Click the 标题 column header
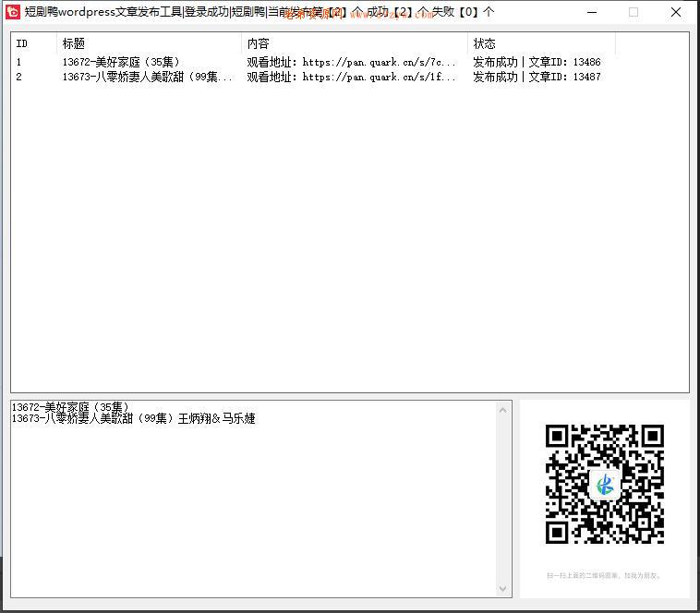This screenshot has width=700, height=613. 148,43
